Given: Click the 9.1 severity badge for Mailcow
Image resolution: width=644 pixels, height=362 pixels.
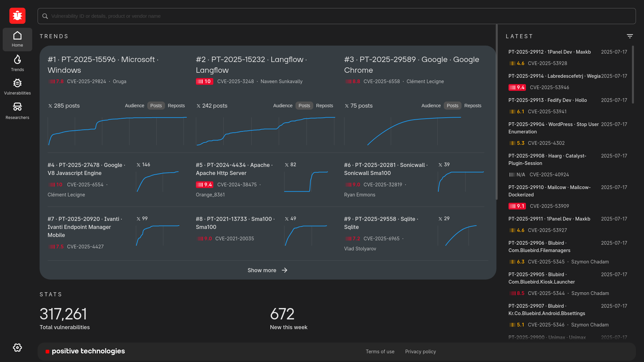Looking at the screenshot, I should (x=517, y=206).
